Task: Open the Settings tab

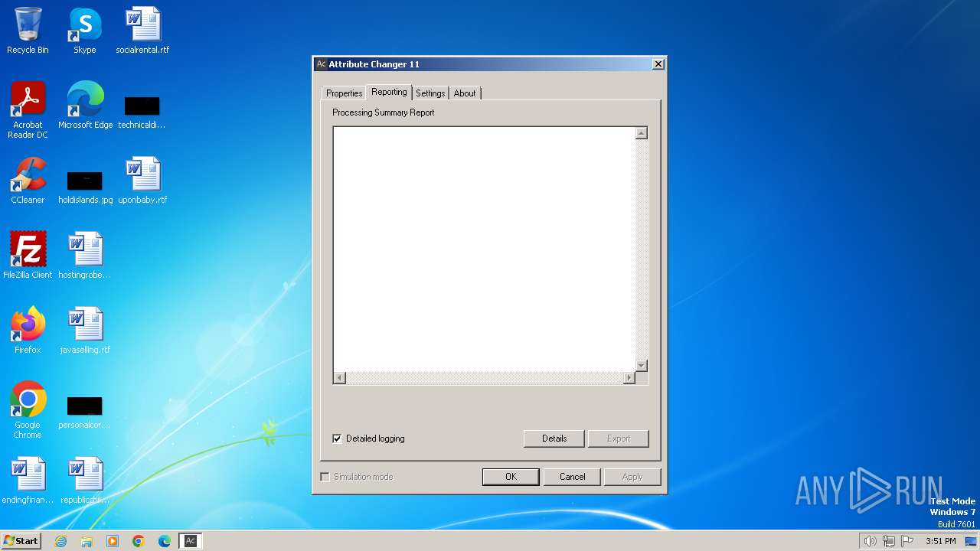Action: pyautogui.click(x=430, y=93)
